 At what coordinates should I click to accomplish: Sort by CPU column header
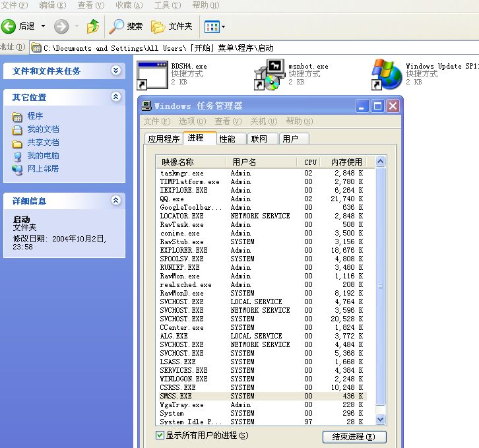click(x=309, y=162)
